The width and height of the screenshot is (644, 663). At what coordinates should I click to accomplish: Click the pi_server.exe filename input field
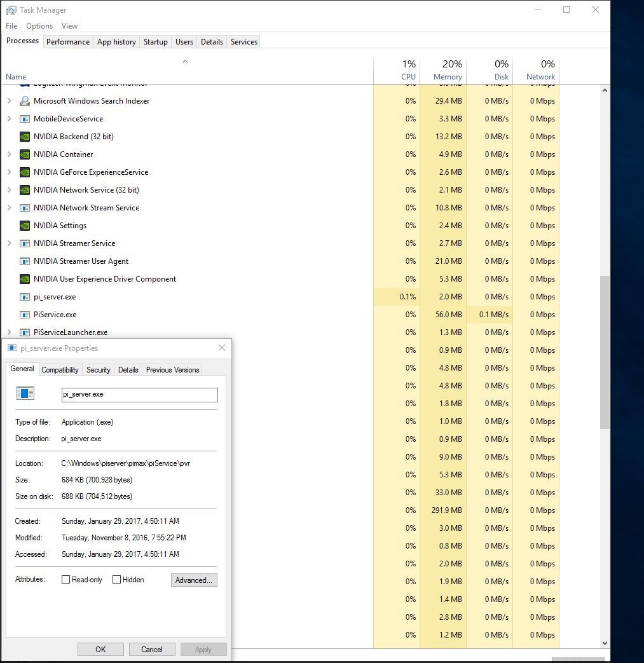[x=139, y=395]
